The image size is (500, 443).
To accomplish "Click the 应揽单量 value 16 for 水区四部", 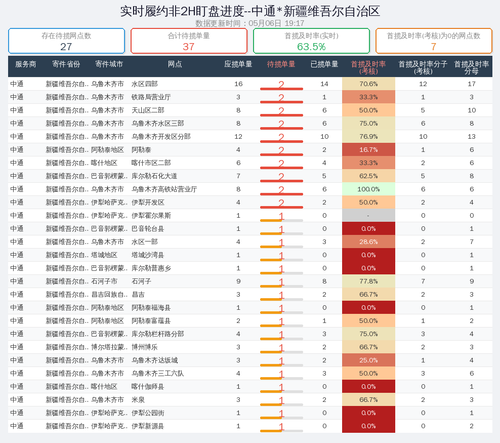I will coord(238,84).
